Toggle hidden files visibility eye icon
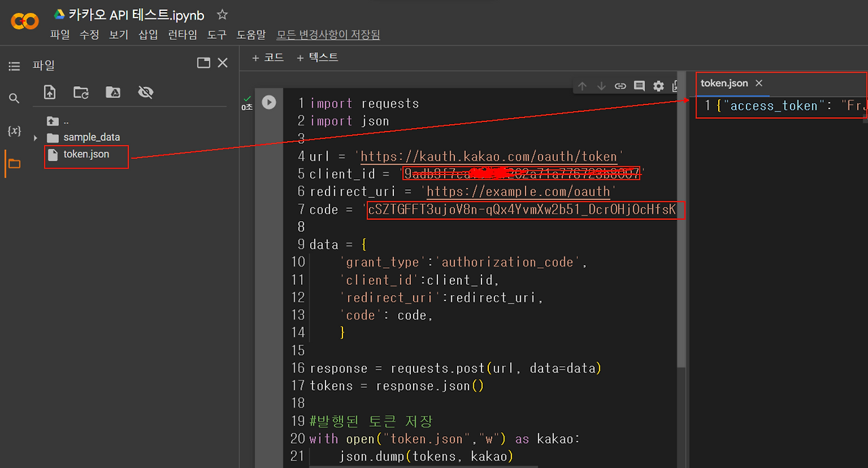868x468 pixels. 145,92
